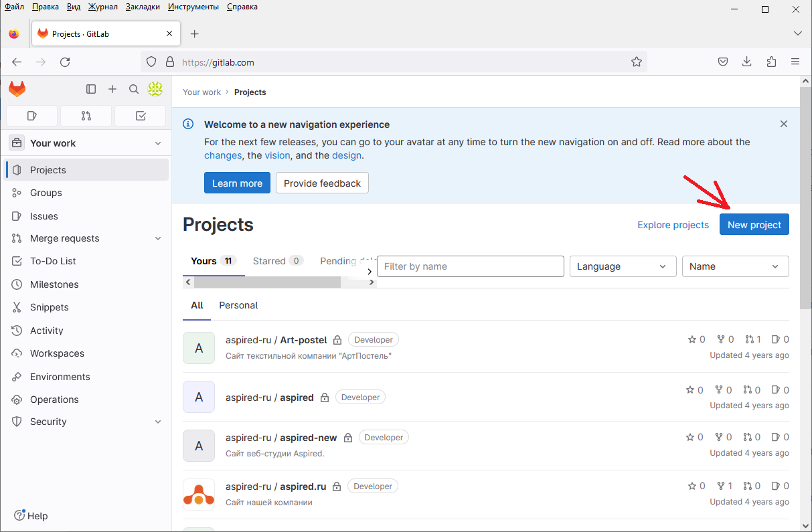Click the star count of Art-postel project
The height and width of the screenshot is (532, 812).
(x=696, y=340)
